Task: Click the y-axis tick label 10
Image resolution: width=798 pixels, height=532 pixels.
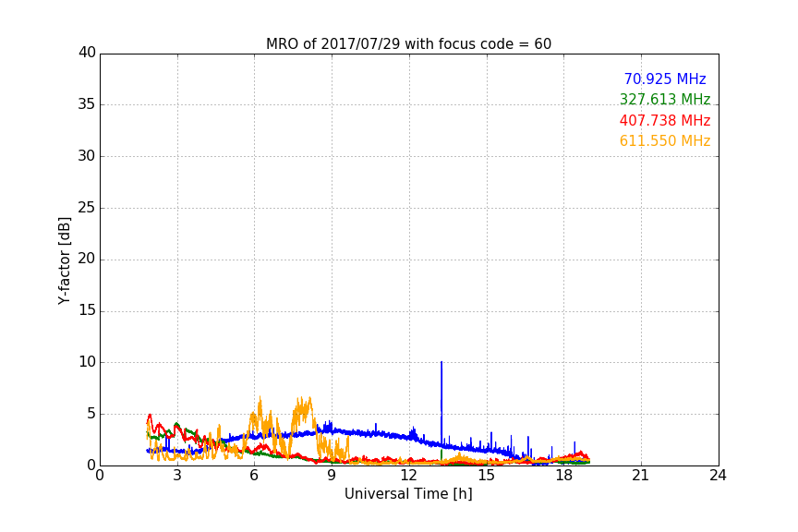Action: (x=87, y=362)
